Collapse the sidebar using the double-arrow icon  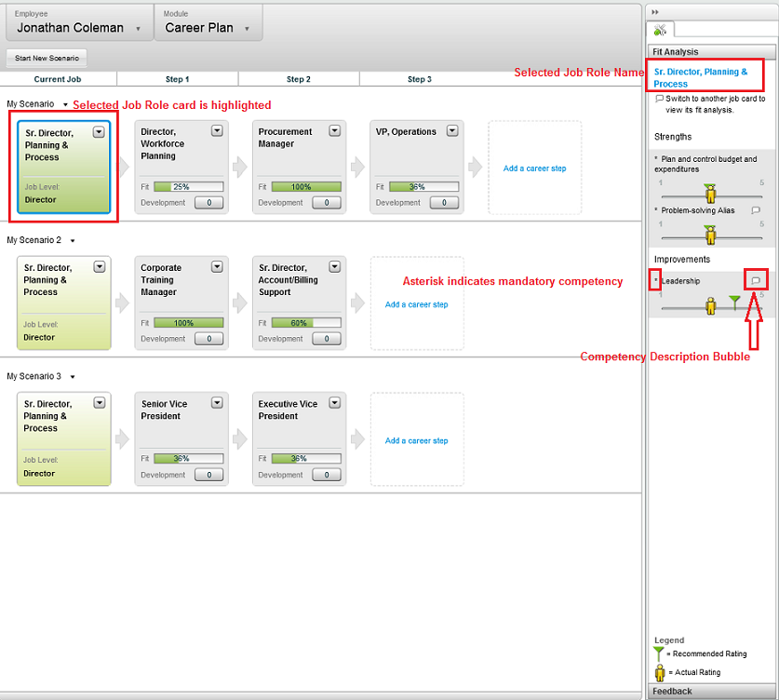click(x=654, y=9)
